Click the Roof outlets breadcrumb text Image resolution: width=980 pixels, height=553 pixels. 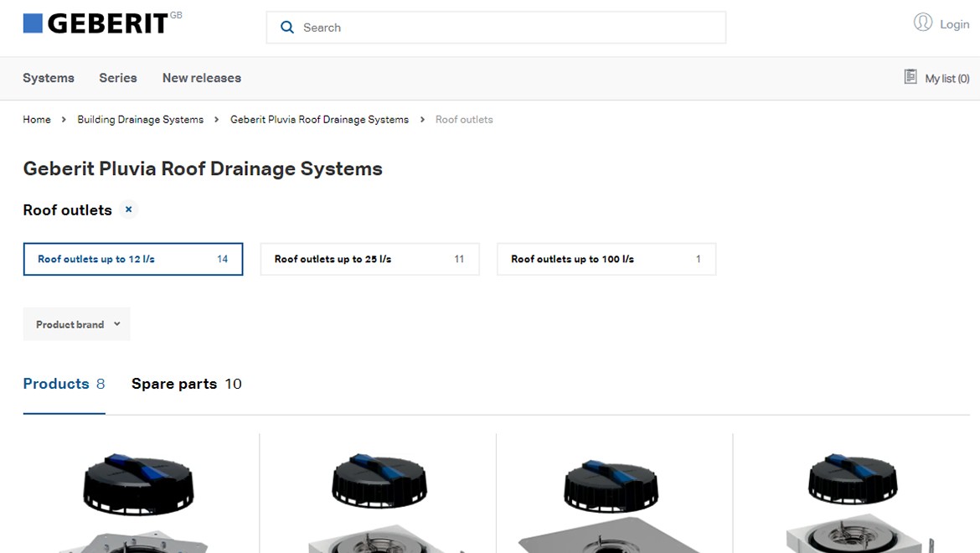coord(464,119)
